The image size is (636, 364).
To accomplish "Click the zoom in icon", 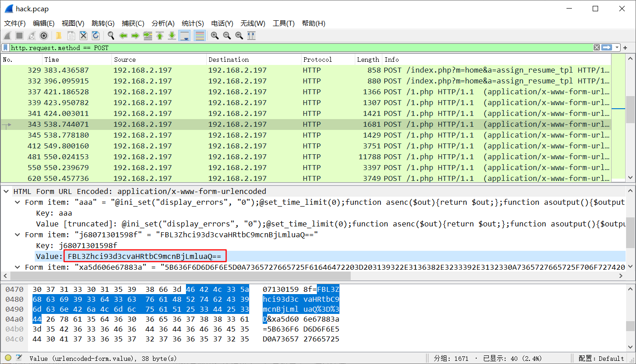I will coord(215,36).
